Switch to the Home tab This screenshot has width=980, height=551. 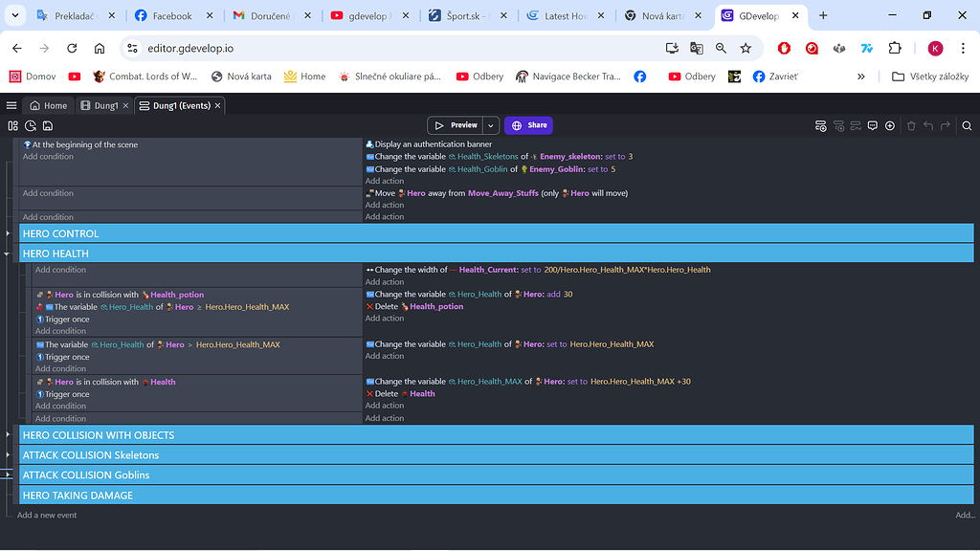click(x=49, y=105)
